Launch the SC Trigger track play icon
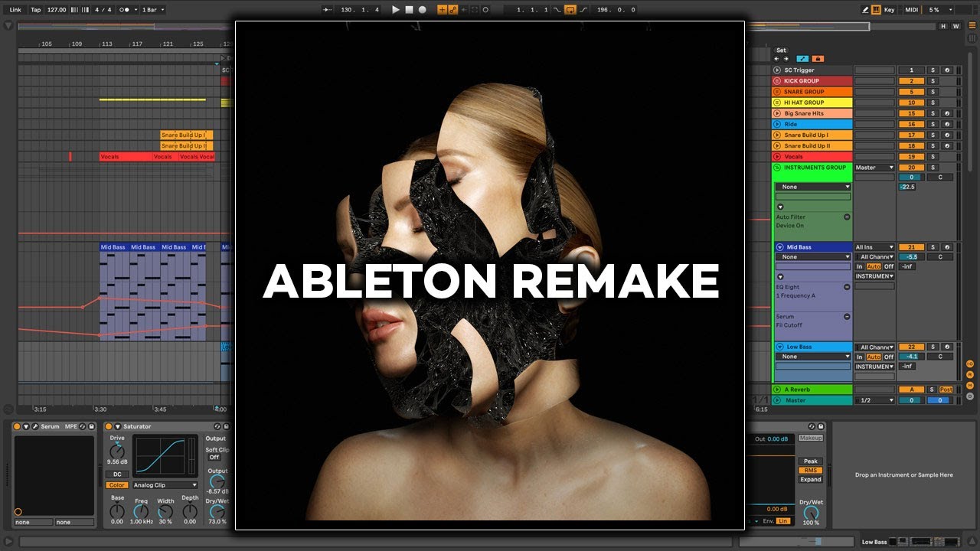 click(777, 70)
